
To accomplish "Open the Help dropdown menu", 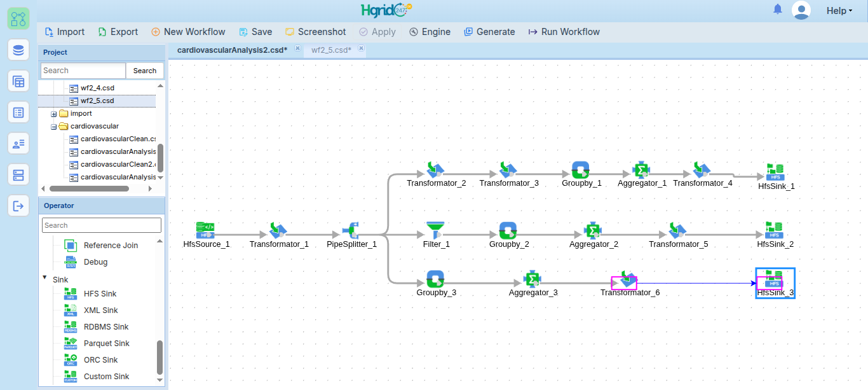I will tap(839, 11).
